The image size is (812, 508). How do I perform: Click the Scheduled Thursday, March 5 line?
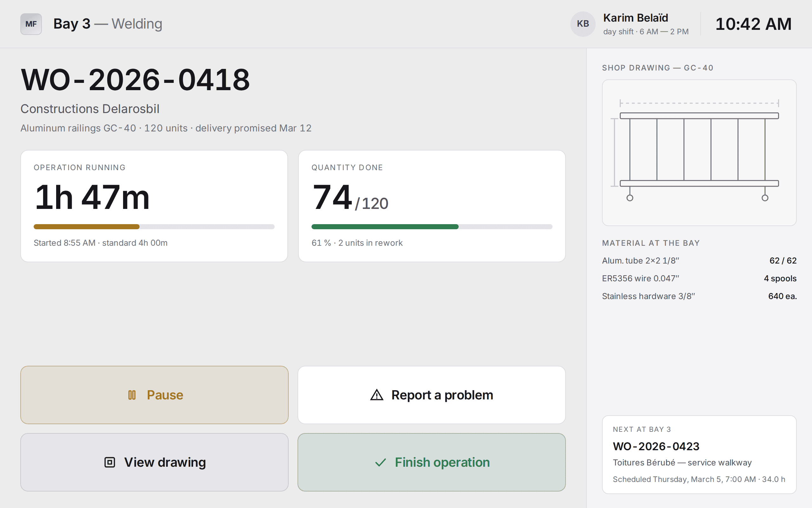tap(699, 479)
